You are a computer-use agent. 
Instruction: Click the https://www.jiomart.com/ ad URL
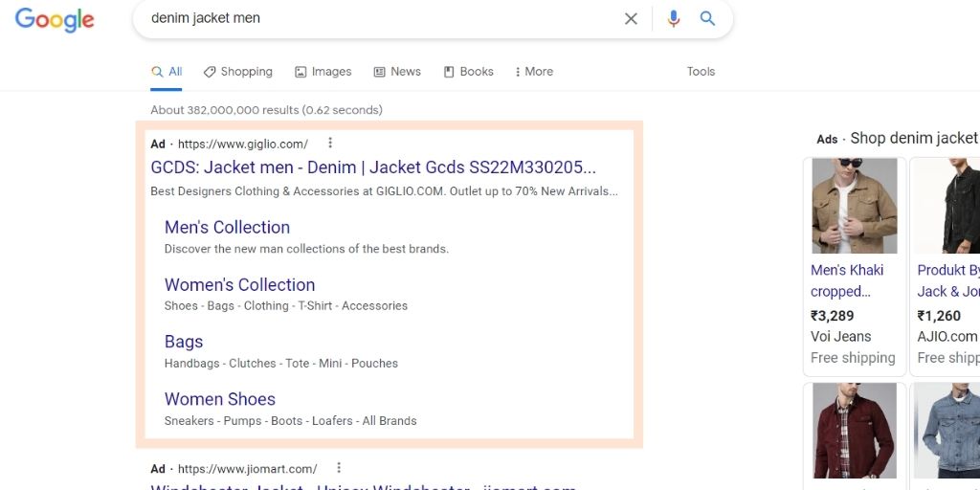(x=248, y=469)
